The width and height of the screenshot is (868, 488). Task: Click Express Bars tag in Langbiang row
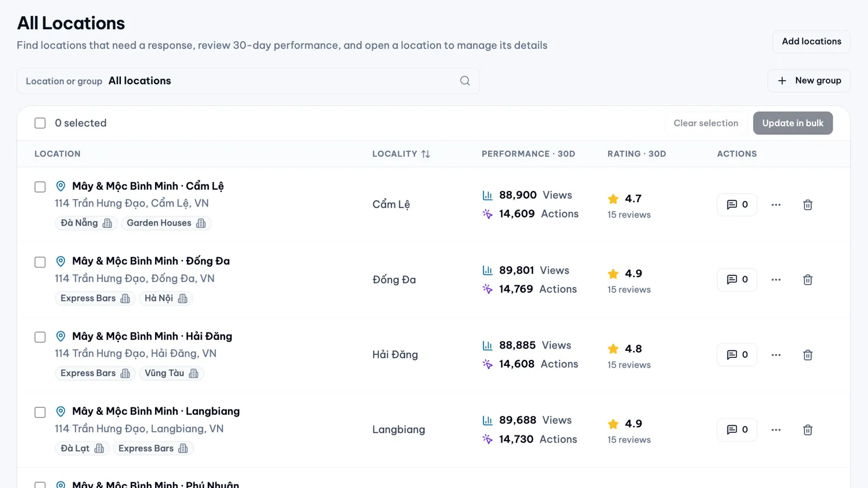pyautogui.click(x=153, y=448)
